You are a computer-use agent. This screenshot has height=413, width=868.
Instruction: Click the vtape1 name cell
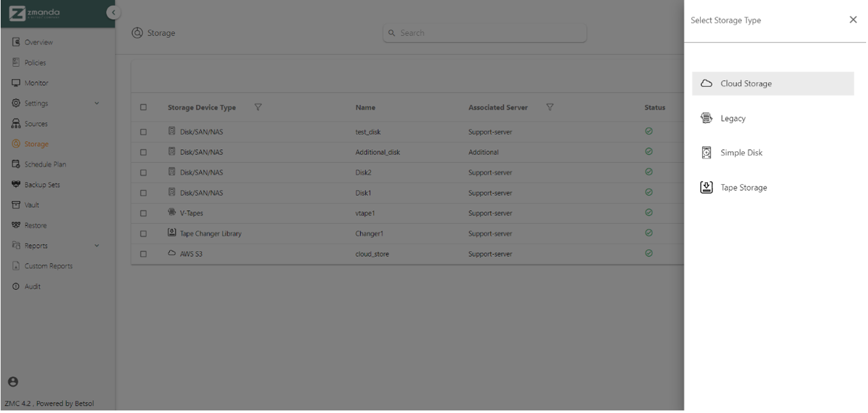[364, 213]
